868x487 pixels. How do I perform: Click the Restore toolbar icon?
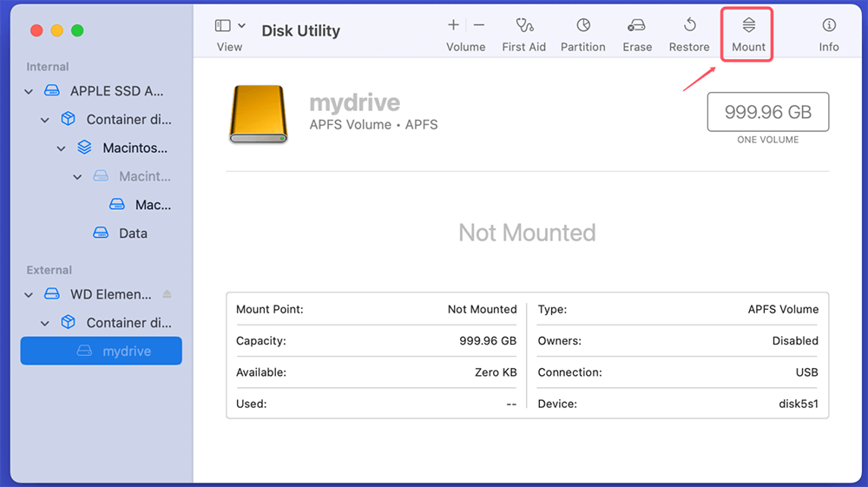point(689,26)
